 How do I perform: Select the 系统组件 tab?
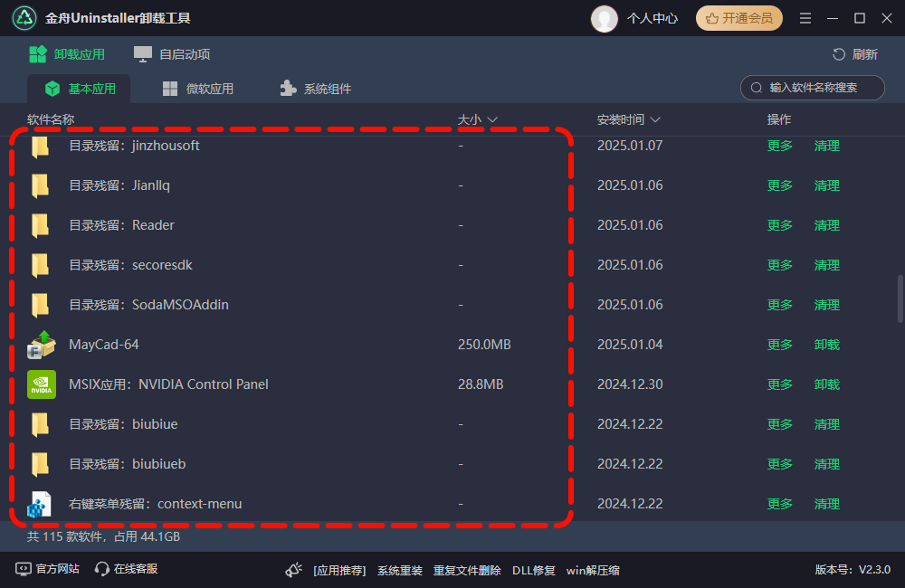pos(316,89)
